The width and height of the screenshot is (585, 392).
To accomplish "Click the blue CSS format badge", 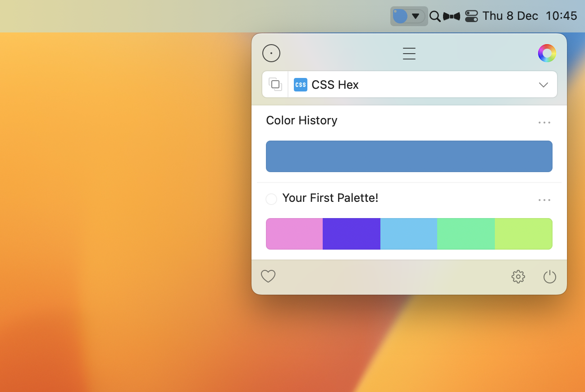I will pos(301,85).
